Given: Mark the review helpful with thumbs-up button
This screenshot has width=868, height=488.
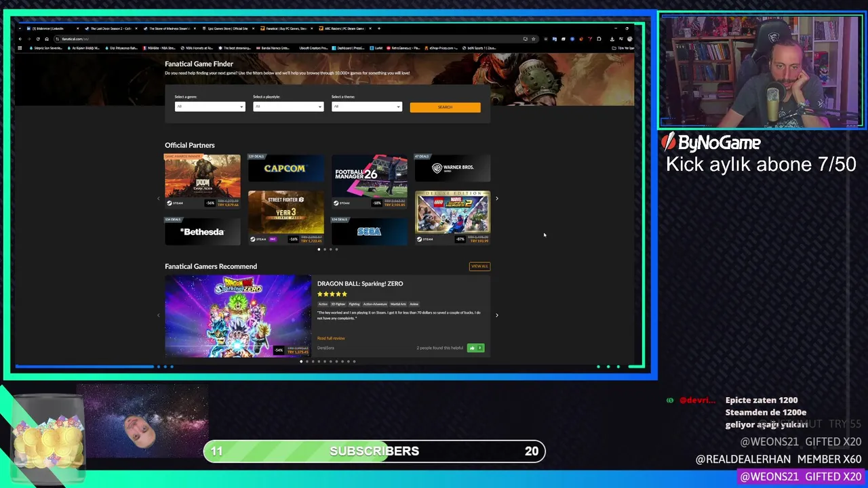Looking at the screenshot, I should coord(475,348).
